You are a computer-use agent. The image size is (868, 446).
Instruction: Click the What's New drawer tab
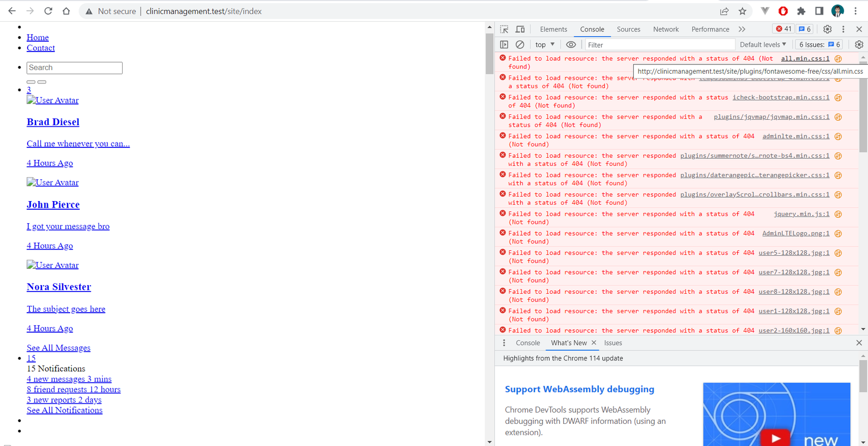click(569, 342)
